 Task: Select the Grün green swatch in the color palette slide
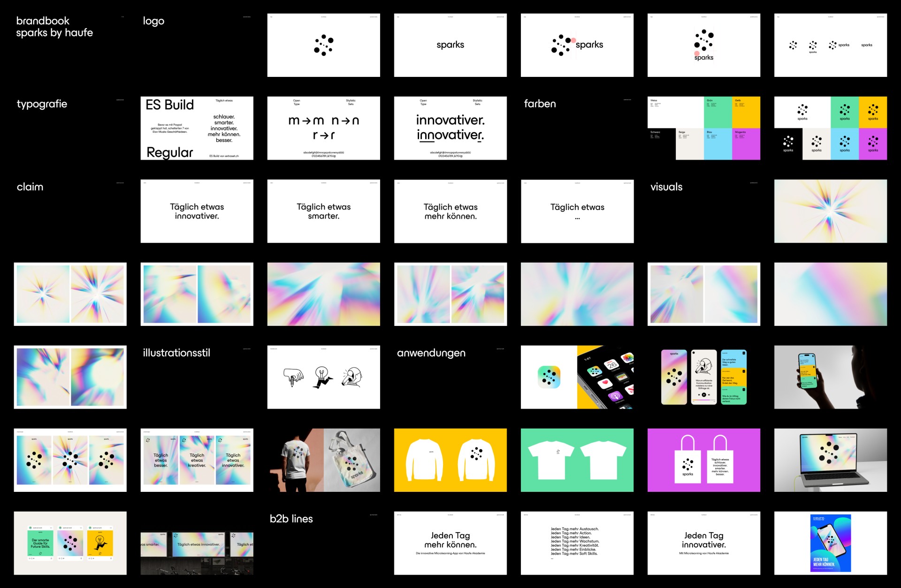click(x=718, y=112)
